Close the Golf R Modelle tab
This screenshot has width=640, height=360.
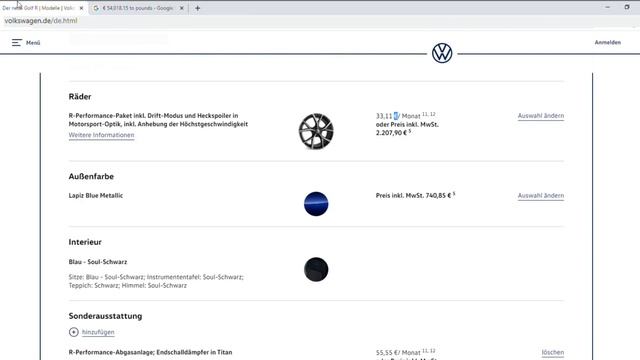[x=81, y=8]
